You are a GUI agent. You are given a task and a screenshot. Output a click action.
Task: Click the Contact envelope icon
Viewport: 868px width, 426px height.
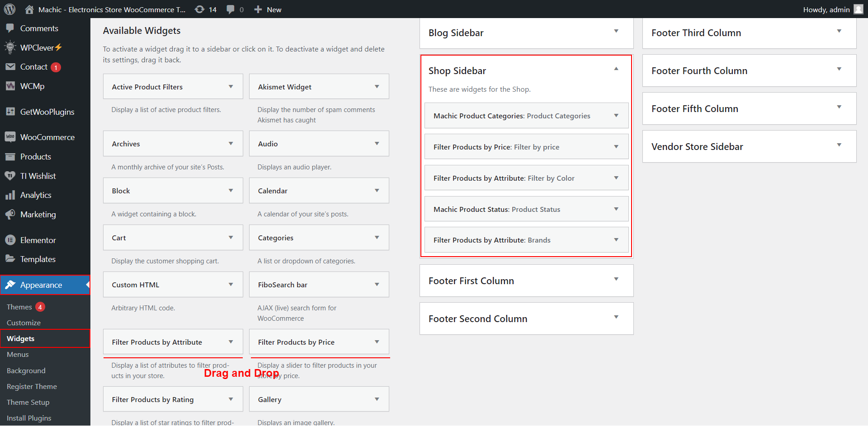[10, 67]
